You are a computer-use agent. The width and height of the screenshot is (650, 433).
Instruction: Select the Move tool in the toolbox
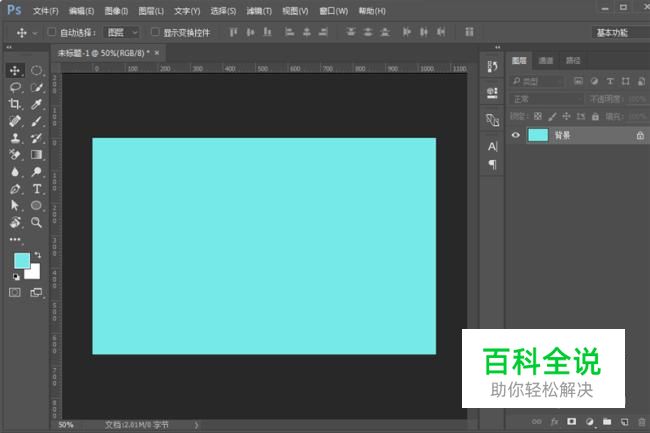(15, 71)
